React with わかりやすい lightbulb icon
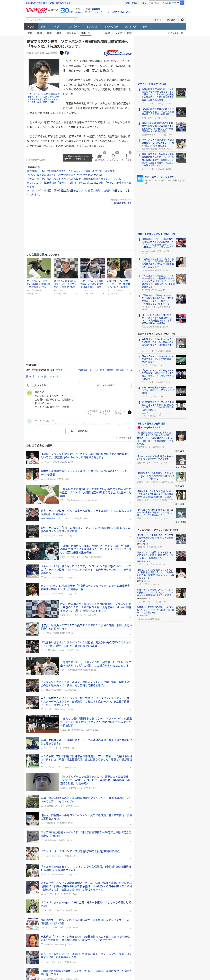This screenshot has height=980, width=210. click(x=113, y=156)
